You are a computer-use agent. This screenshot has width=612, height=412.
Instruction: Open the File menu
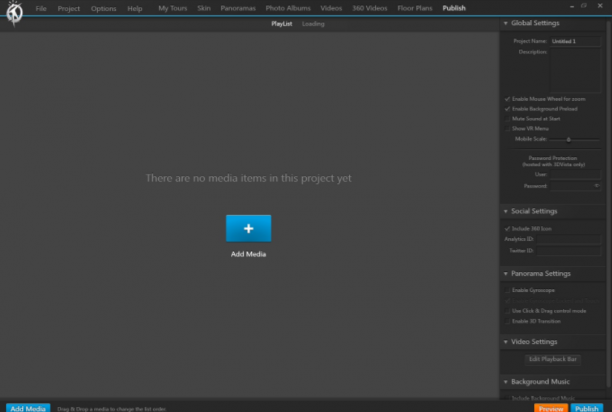tap(41, 8)
